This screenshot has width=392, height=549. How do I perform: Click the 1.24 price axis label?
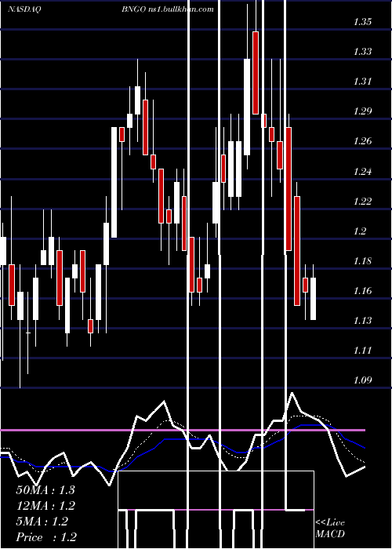[x=362, y=171]
